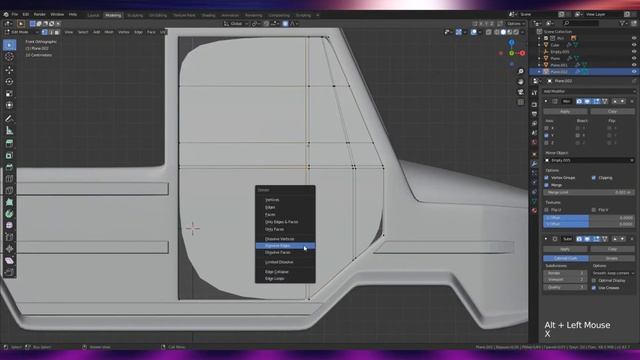Open the Modifier properties wrench tab
The image size is (640, 360).
534,163
